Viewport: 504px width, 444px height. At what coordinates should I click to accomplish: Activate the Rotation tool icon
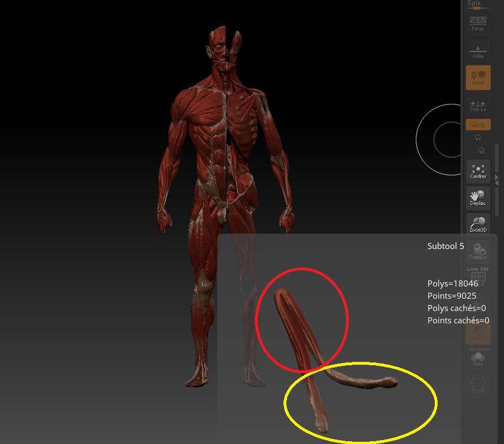click(x=478, y=251)
